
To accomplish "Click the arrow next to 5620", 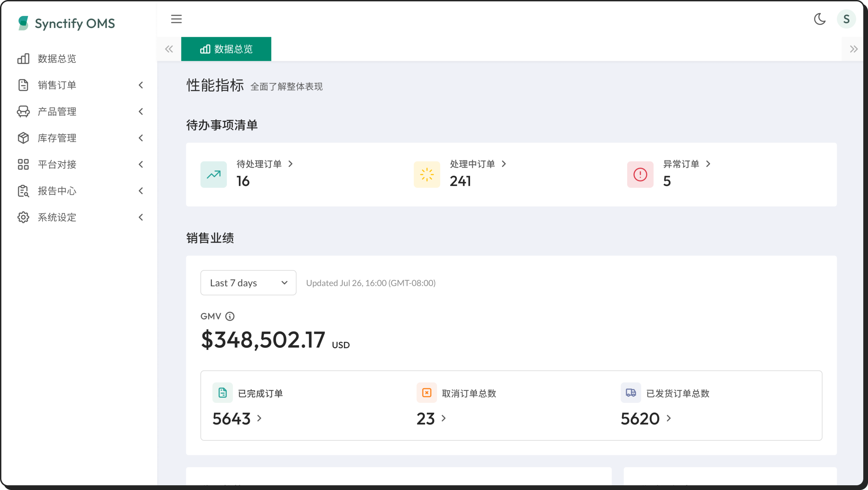I will (x=669, y=418).
